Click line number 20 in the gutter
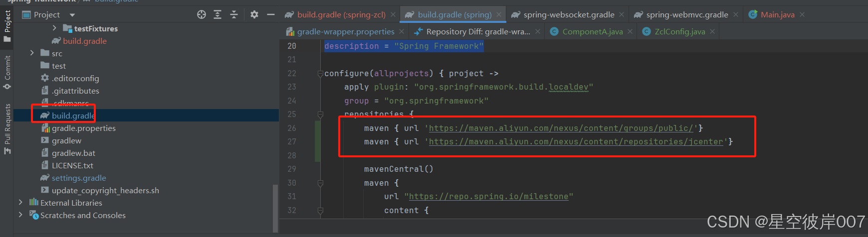Viewport: 868px width, 237px height. pos(292,46)
